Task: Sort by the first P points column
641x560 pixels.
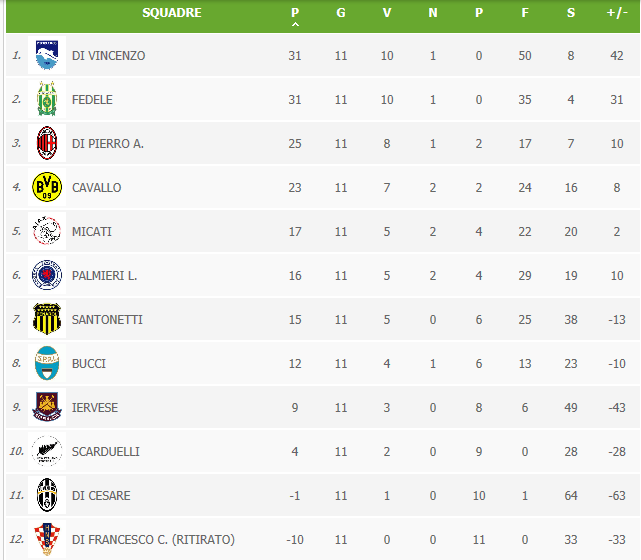Action: coord(295,13)
